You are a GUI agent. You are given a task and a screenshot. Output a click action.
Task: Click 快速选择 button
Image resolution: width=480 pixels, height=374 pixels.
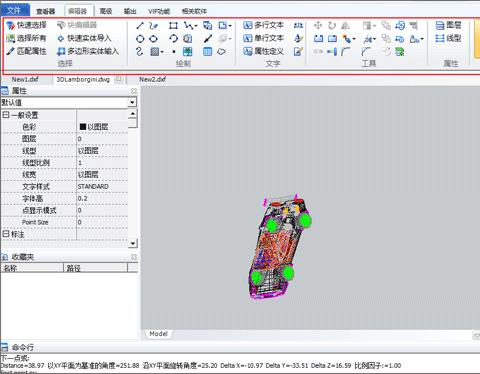point(27,25)
